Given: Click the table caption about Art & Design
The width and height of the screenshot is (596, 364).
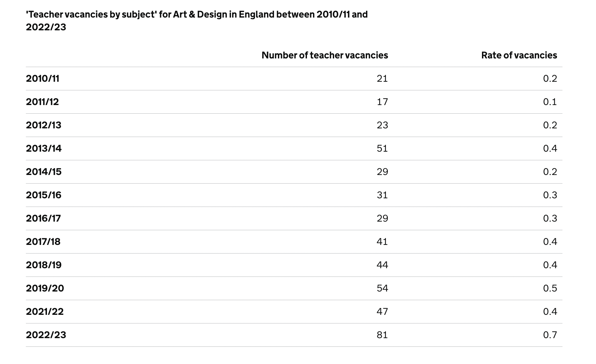Looking at the screenshot, I should (x=197, y=21).
